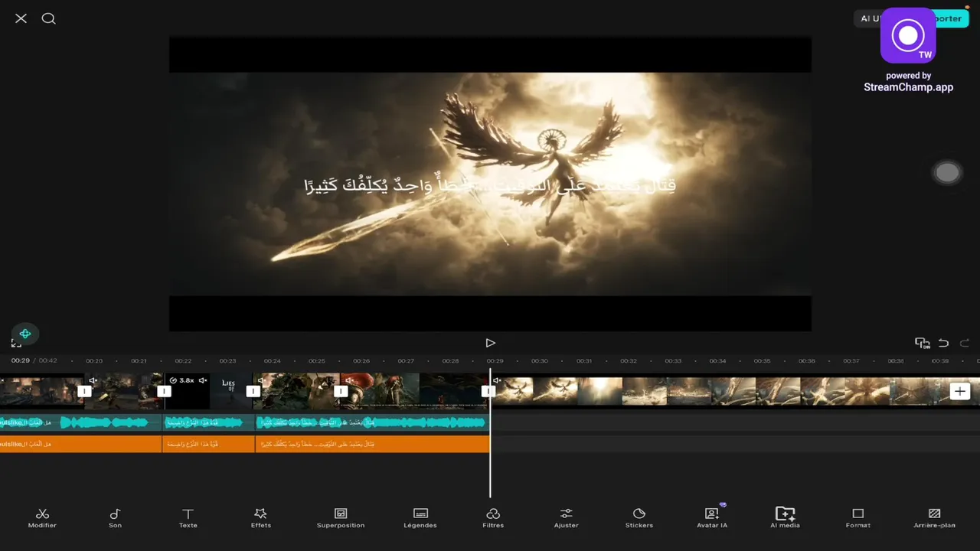The width and height of the screenshot is (980, 551).
Task: Open the Effets tool
Action: (x=260, y=518)
